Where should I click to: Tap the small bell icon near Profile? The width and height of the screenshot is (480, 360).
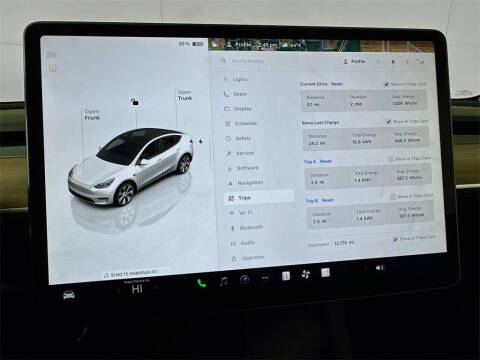tap(393, 62)
